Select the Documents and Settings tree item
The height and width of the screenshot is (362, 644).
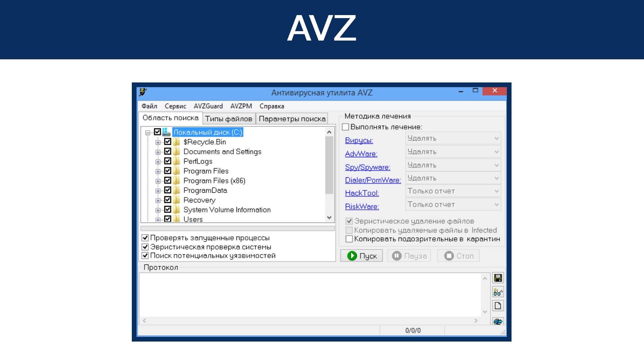pyautogui.click(x=222, y=152)
